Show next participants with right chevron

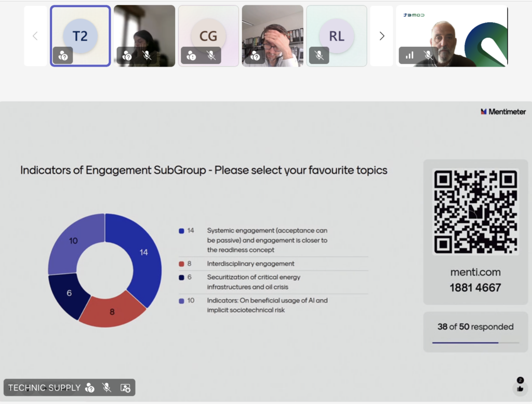(x=382, y=36)
